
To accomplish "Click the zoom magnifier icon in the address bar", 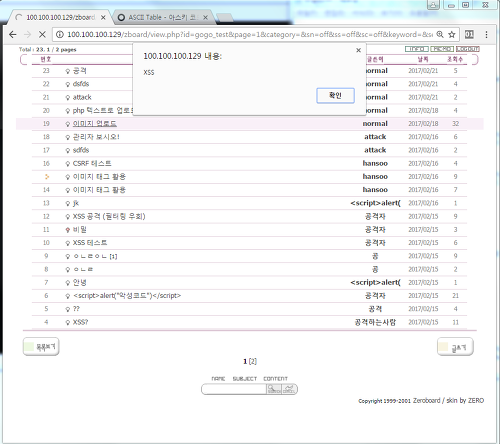I will tap(440, 34).
